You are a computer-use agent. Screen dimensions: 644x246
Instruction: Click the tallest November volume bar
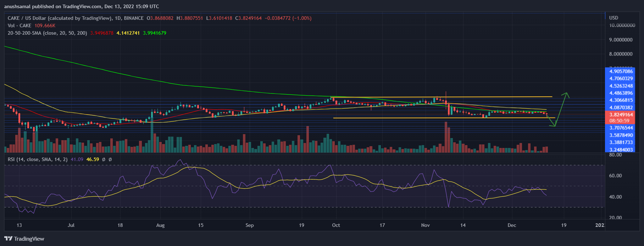pos(446,137)
